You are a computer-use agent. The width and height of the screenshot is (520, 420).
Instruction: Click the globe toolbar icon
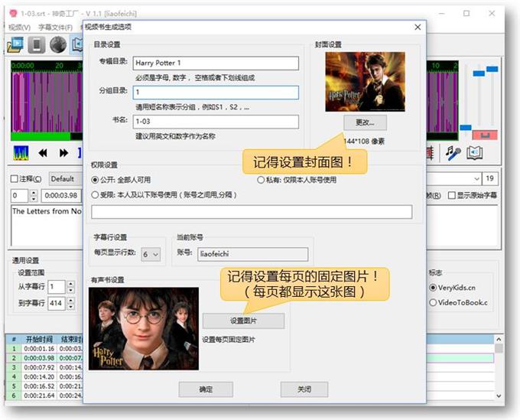(x=58, y=45)
